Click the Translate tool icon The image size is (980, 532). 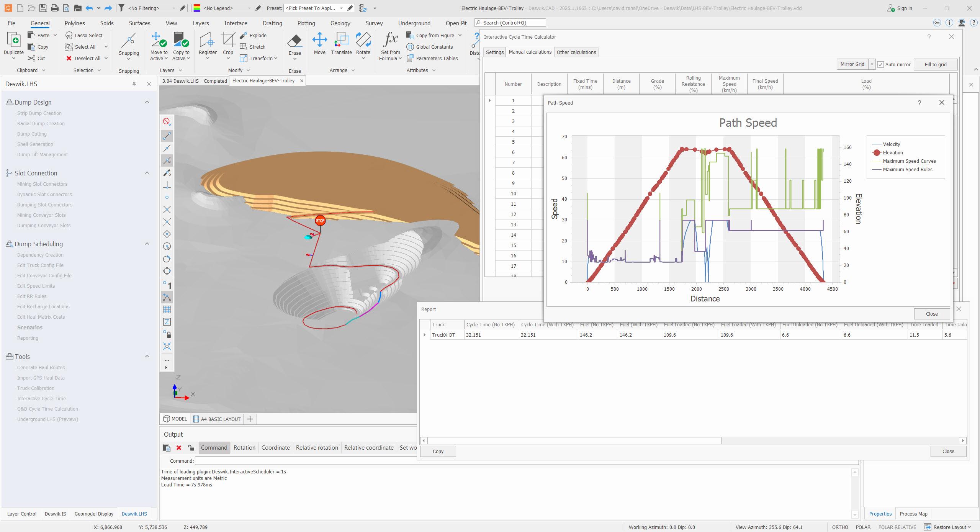click(341, 40)
